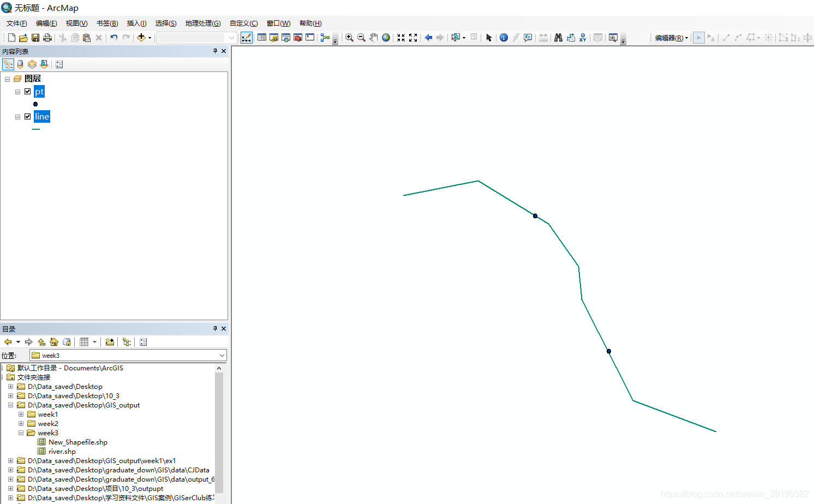Select the Edit Tool on Editor toolbar
The image size is (814, 504).
tap(699, 38)
